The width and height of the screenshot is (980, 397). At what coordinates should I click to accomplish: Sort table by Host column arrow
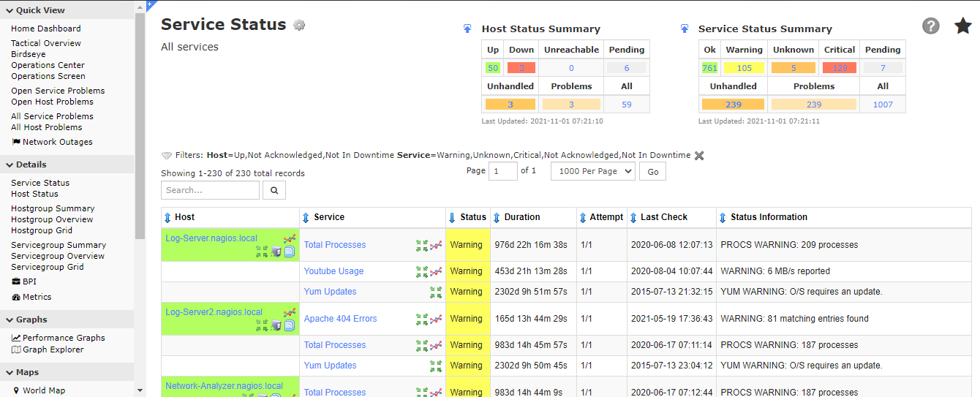[x=167, y=217]
